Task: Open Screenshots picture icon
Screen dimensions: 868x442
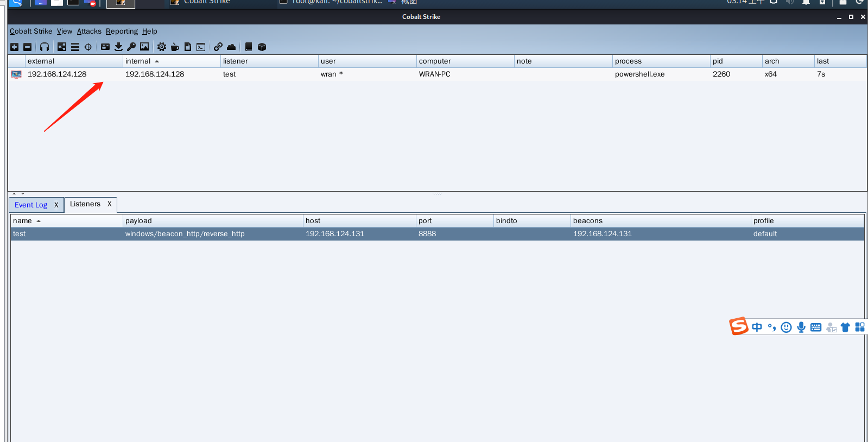Action: point(144,47)
